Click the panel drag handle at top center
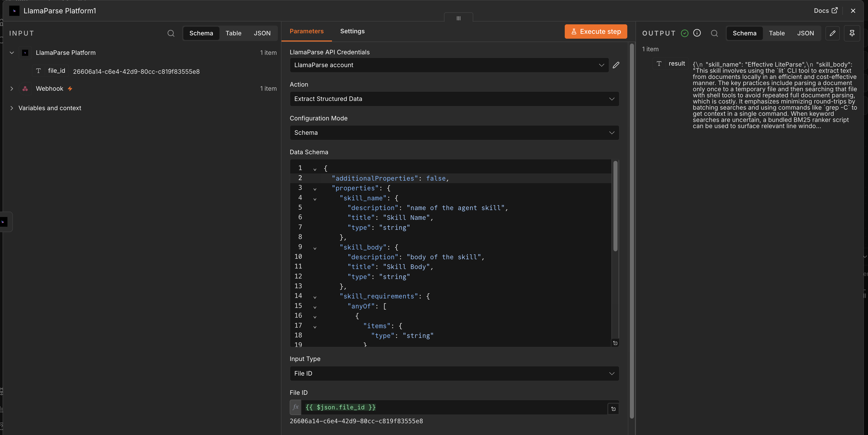This screenshot has width=868, height=435. tap(458, 18)
